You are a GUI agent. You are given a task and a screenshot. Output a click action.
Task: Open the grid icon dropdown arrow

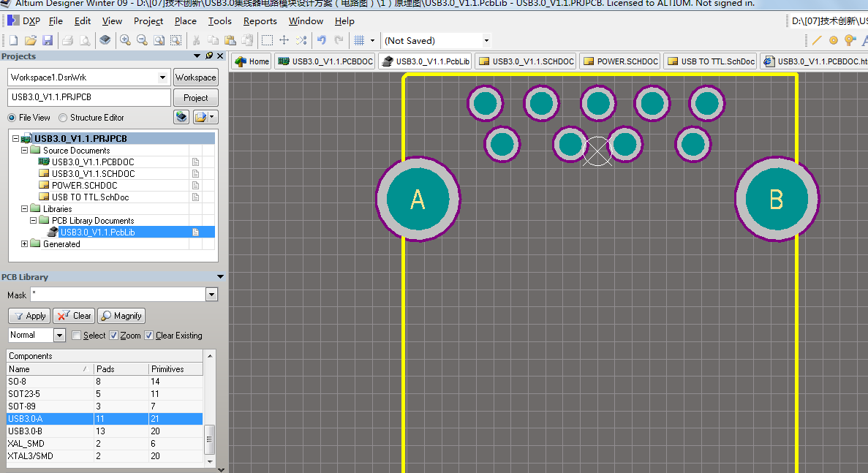372,40
